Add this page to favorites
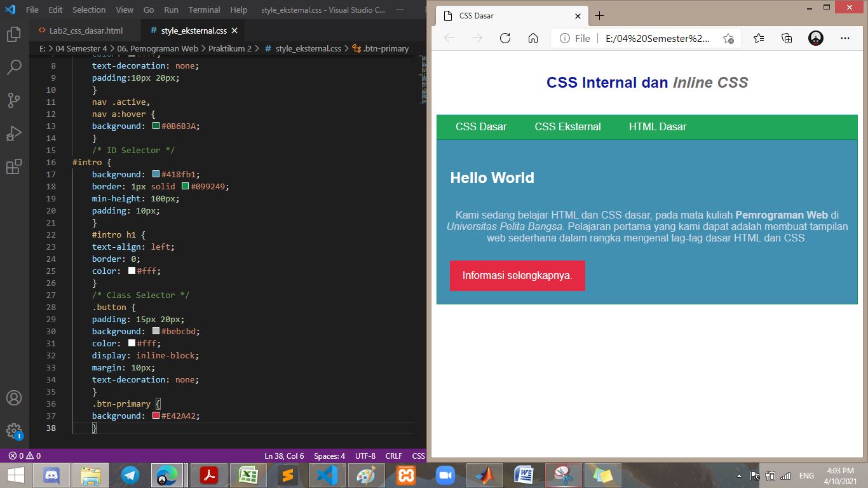The height and width of the screenshot is (488, 868). click(728, 38)
